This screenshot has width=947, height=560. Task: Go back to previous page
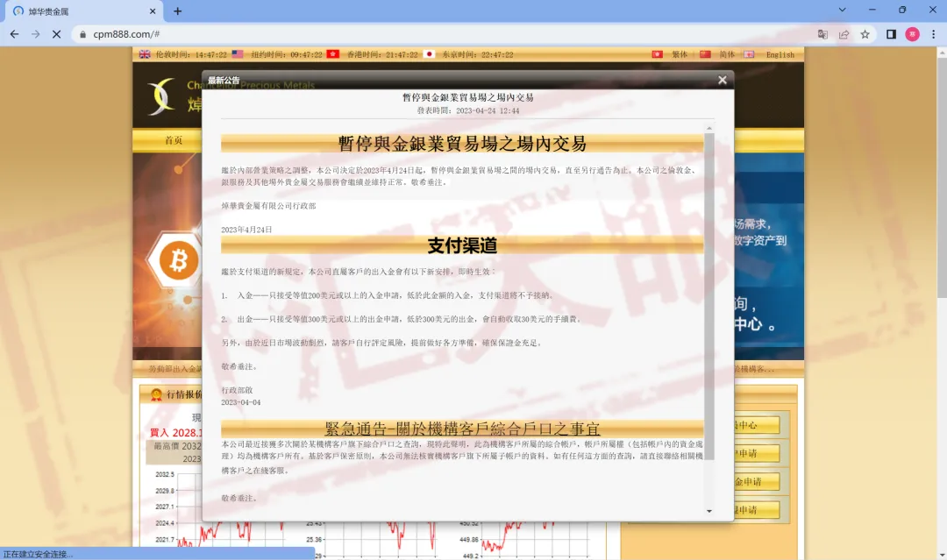(x=15, y=34)
